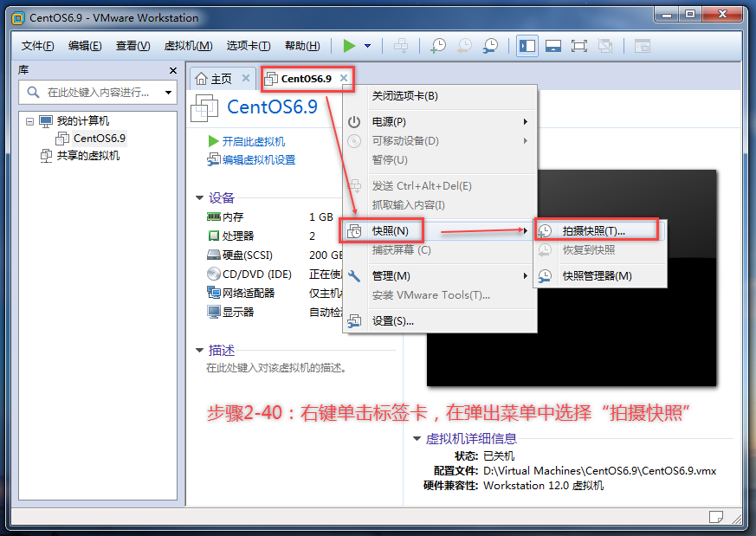Choose 快照管理器(M) in the submenu
Image resolution: width=756 pixels, height=536 pixels.
coord(600,275)
